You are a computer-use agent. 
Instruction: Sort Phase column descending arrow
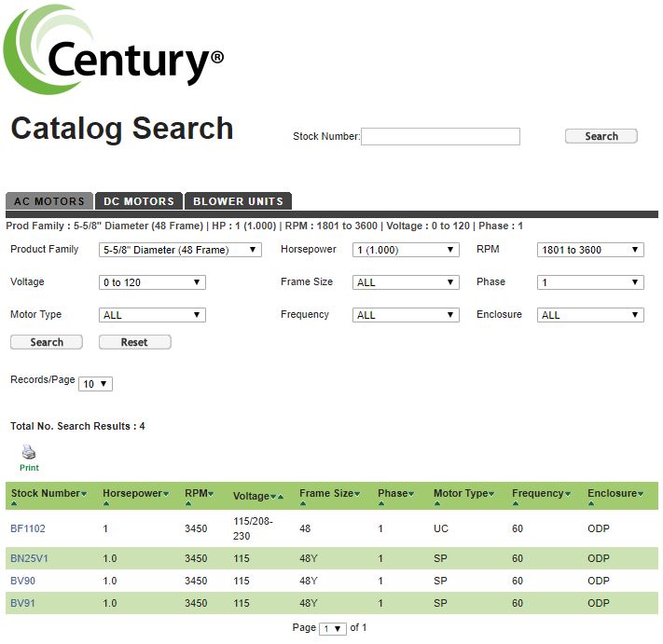[x=411, y=494]
